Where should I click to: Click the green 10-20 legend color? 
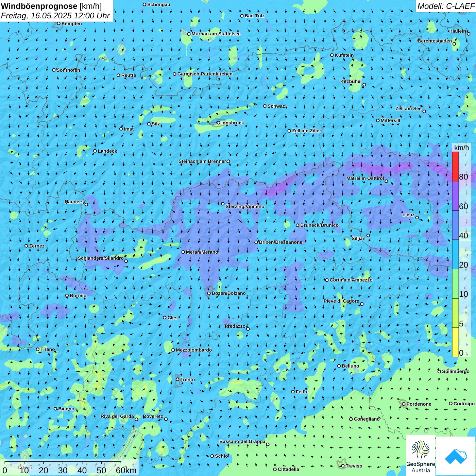tap(455, 284)
